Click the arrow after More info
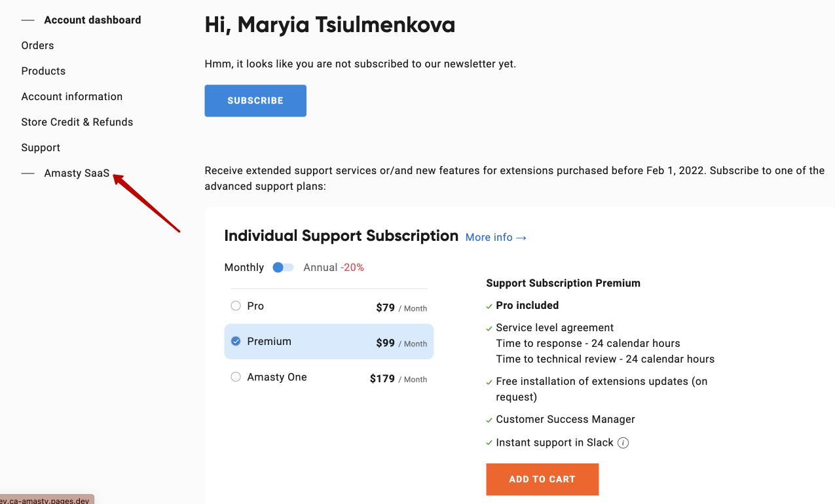Screen dimensions: 835x504 click(521, 238)
